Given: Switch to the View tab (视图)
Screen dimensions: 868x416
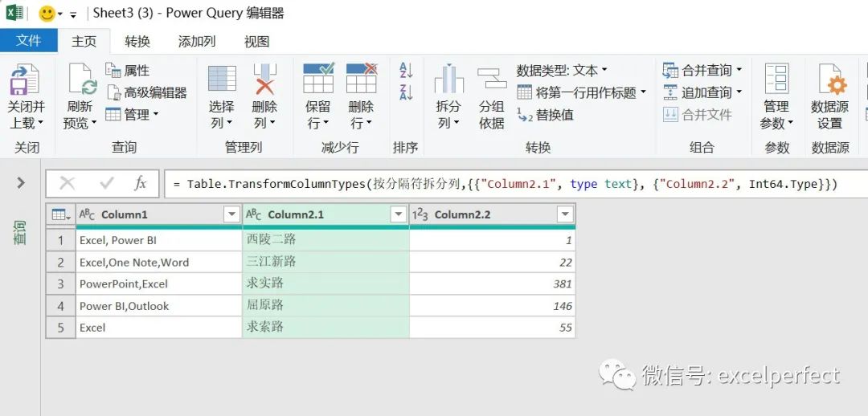Looking at the screenshot, I should (257, 41).
